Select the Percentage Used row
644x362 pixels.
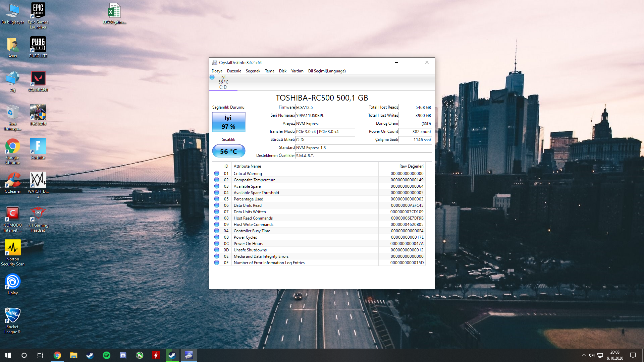point(319,199)
